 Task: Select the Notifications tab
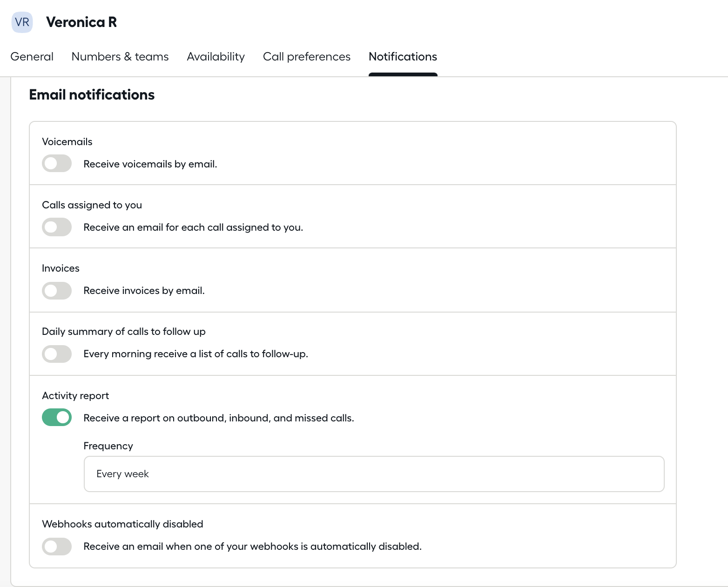[403, 57]
